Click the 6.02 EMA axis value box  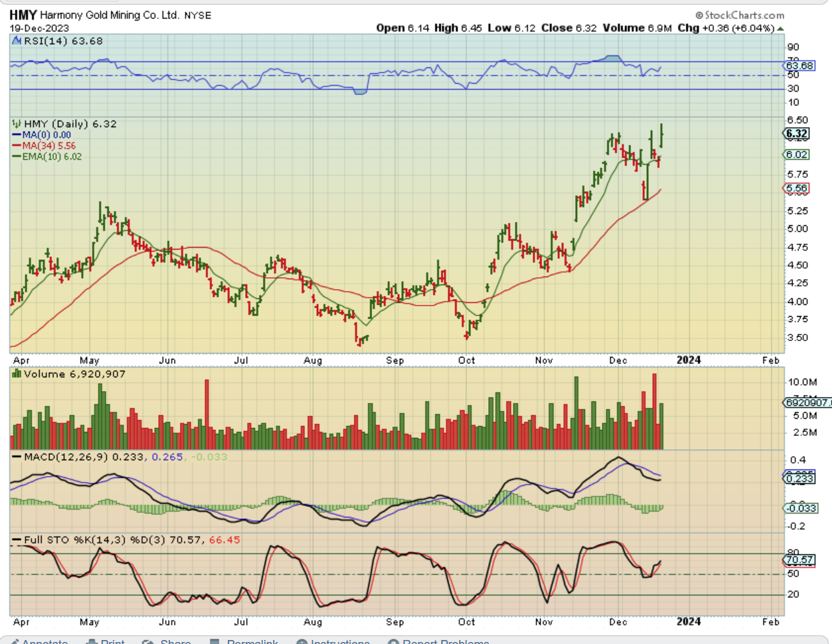(796, 155)
